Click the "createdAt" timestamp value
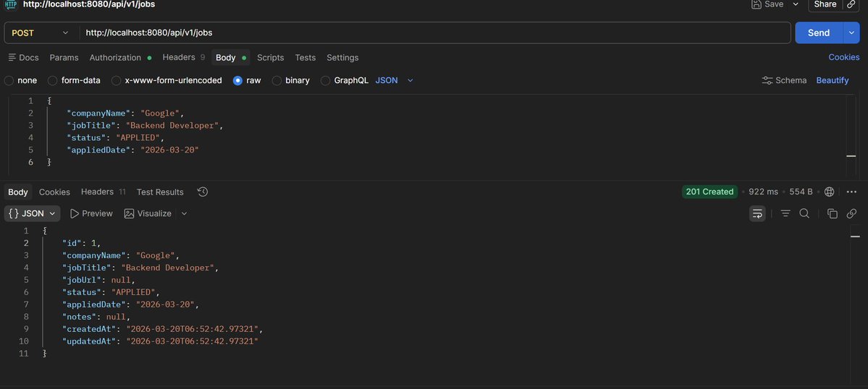The image size is (868, 389). [x=192, y=329]
